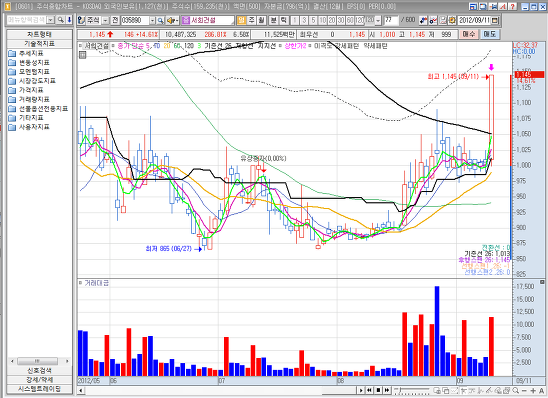Screen dimensions: 548x398
Task: Click the magnifier zoom icon in the footer
Action: (x=515, y=390)
